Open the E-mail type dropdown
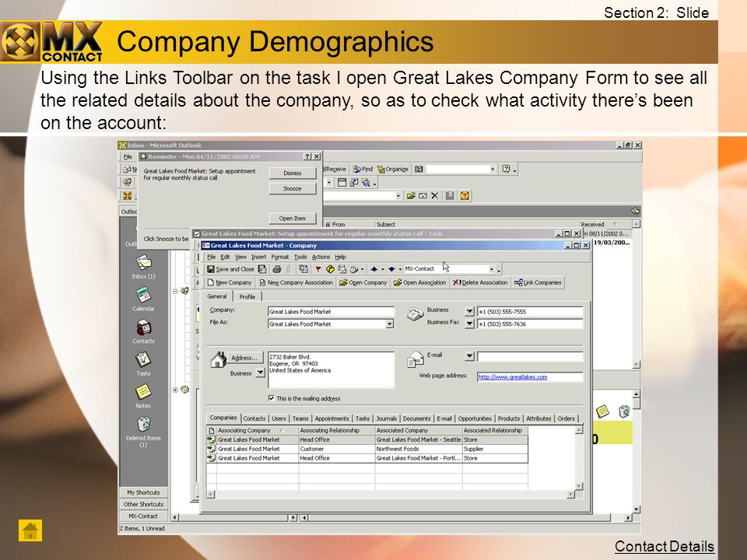This screenshot has height=560, width=747. pos(469,355)
